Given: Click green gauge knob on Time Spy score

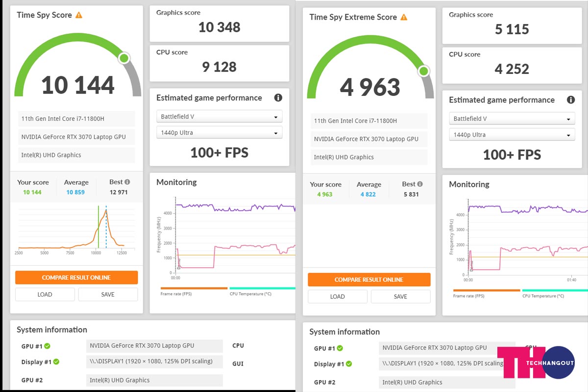Looking at the screenshot, I should [124, 58].
